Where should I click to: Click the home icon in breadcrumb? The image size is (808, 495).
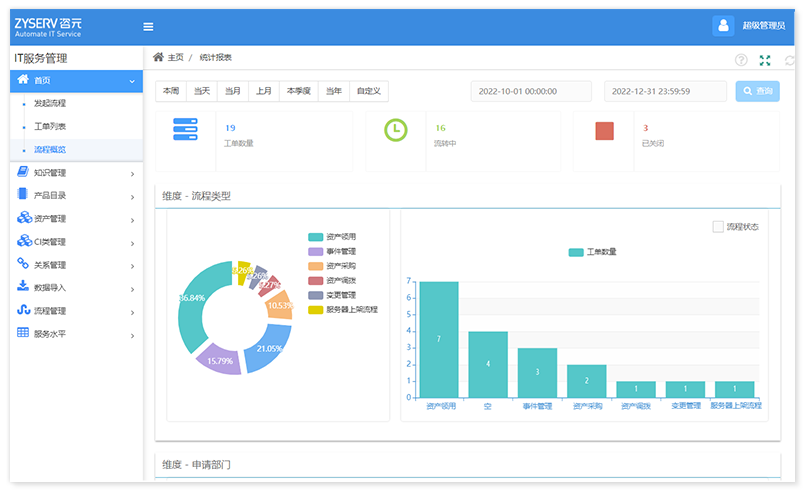(x=158, y=57)
